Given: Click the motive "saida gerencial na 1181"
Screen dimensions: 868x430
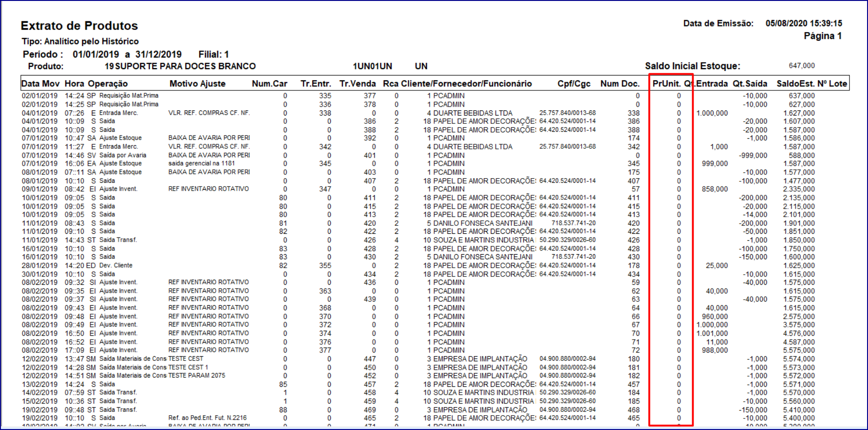Looking at the screenshot, I should 202,163.
